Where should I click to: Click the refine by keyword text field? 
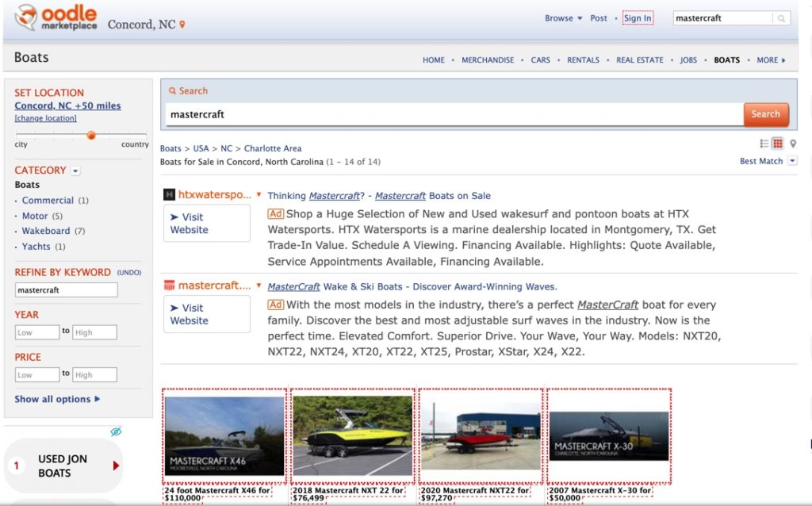[x=66, y=290]
